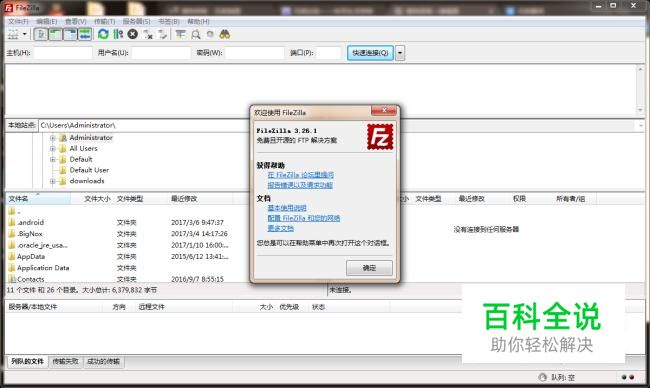Image resolution: width=650 pixels, height=388 pixels.
Task: Toggle the remote directory tree display
Action: [x=70, y=34]
